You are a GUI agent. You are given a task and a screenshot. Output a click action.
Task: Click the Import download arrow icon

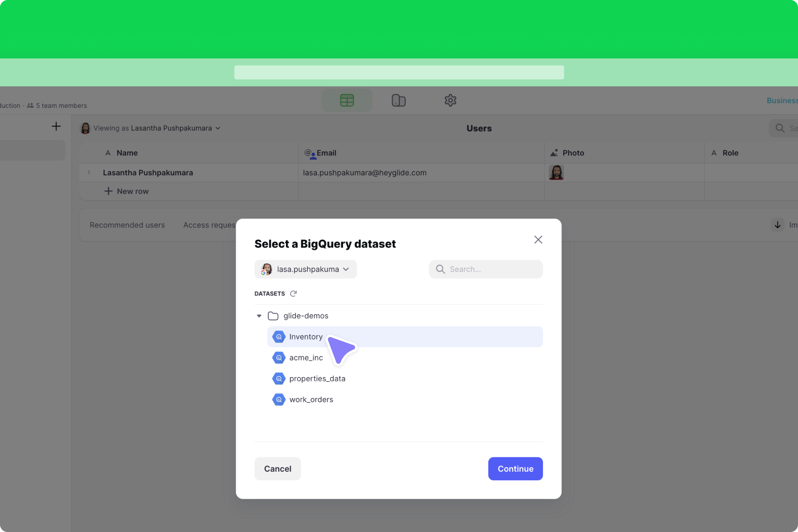tap(777, 225)
